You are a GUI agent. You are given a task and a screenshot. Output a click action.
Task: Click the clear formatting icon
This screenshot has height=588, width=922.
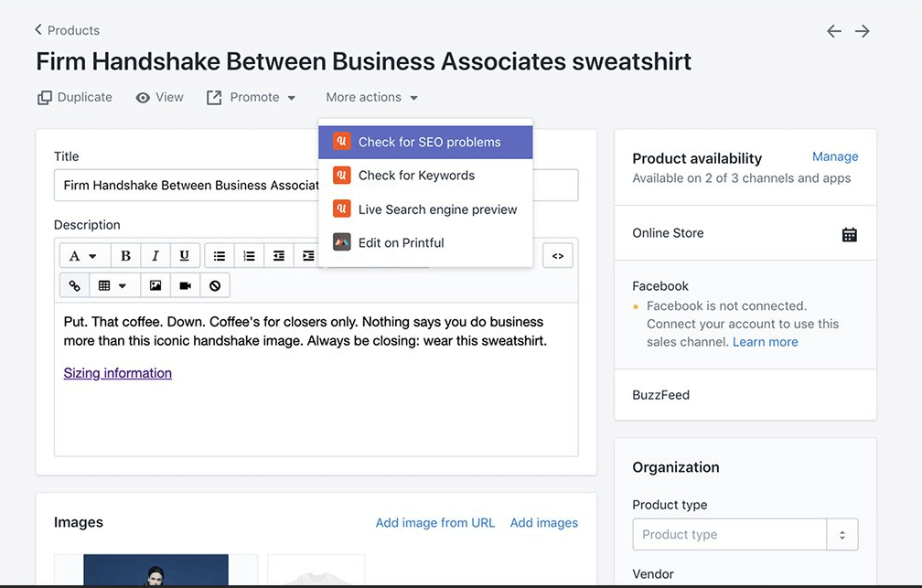coord(215,286)
